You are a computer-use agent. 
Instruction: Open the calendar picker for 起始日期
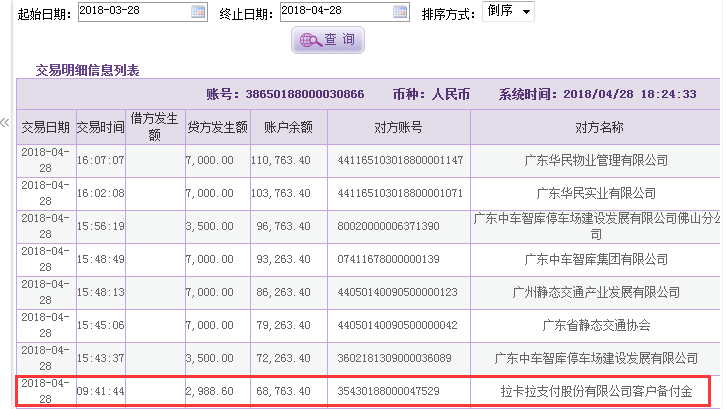(198, 12)
